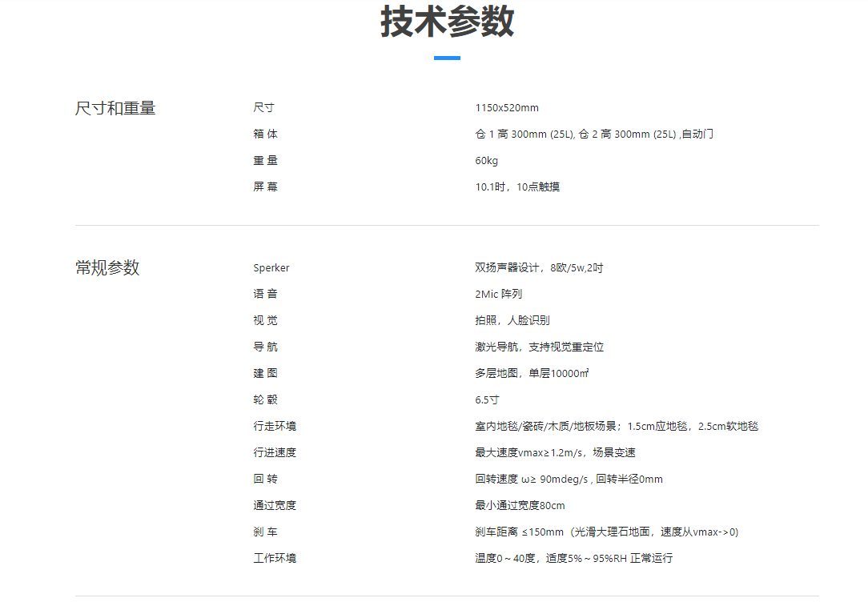Select the 常规参数 section title
The height and width of the screenshot is (606, 868).
[x=107, y=268]
